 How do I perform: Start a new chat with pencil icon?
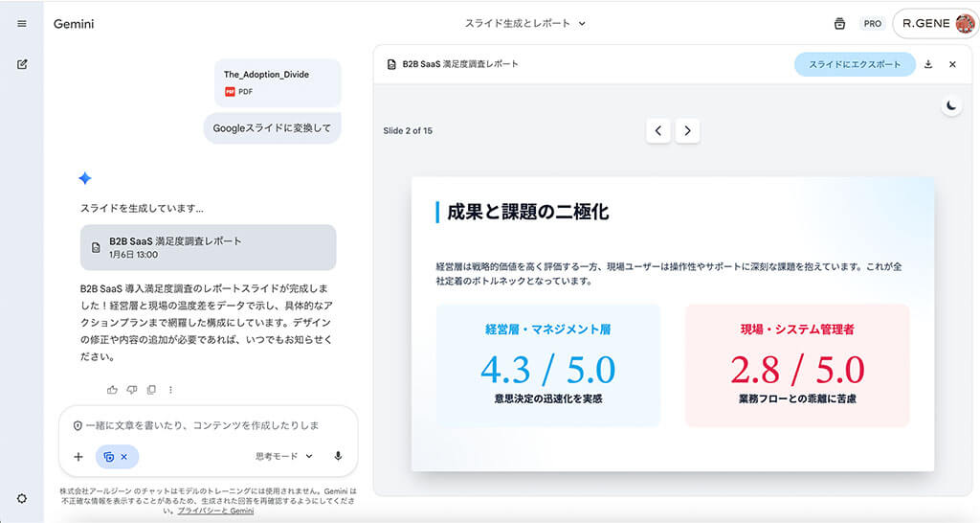pyautogui.click(x=22, y=64)
